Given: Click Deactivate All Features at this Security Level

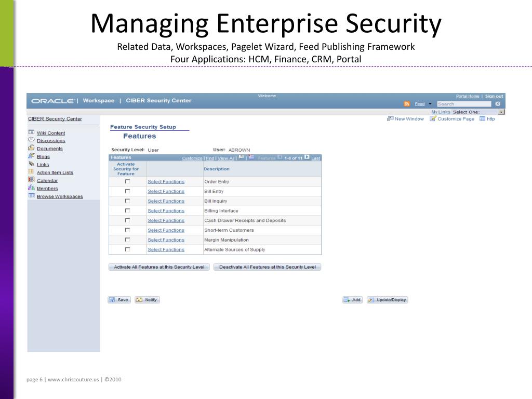Looking at the screenshot, I should tap(268, 267).
